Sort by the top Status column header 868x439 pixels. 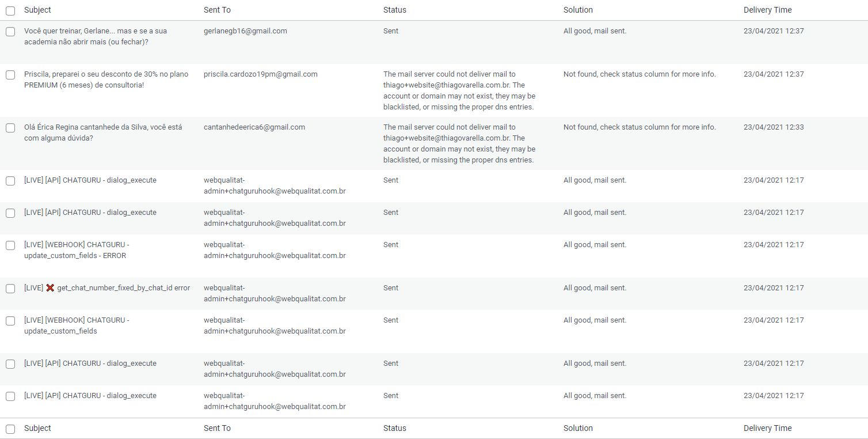pyautogui.click(x=394, y=10)
